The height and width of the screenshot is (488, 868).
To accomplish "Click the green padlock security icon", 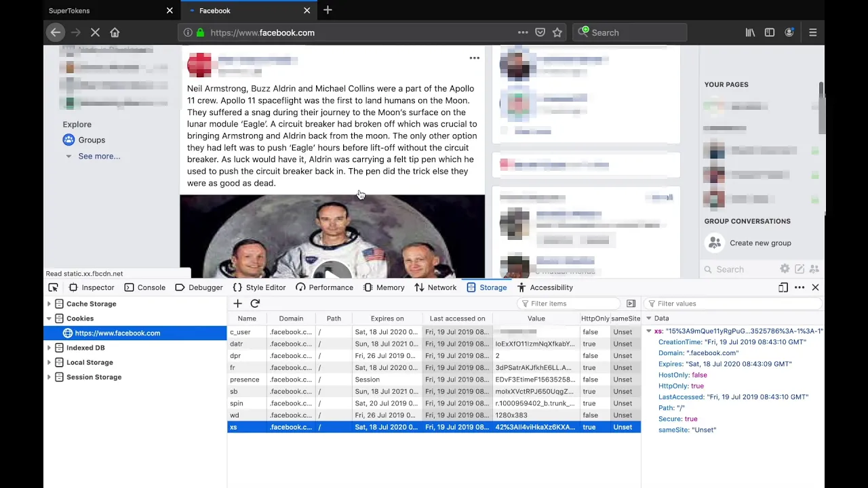I will (x=200, y=33).
